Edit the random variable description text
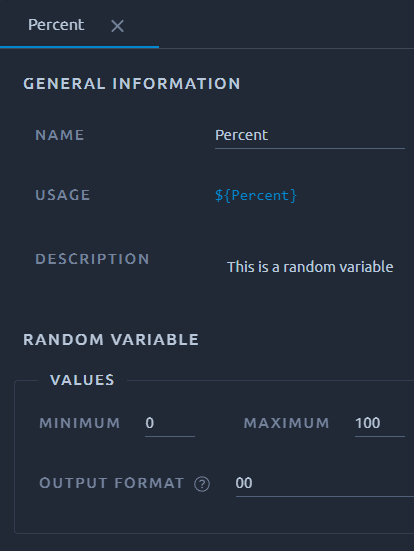Image resolution: width=414 pixels, height=551 pixels. coord(310,267)
